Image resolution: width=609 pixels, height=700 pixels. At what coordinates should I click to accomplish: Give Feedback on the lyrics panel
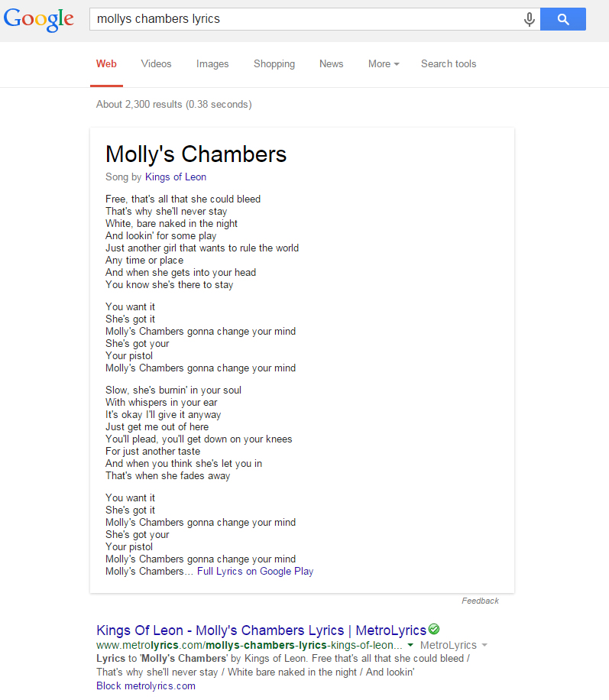point(480,601)
